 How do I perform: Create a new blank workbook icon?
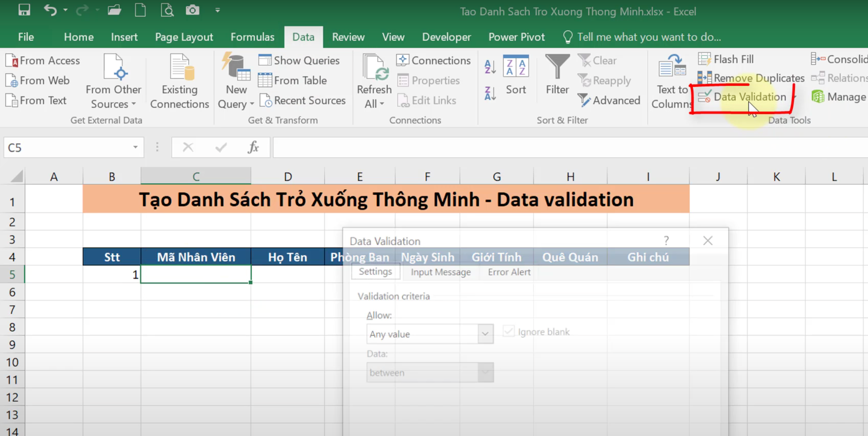140,10
